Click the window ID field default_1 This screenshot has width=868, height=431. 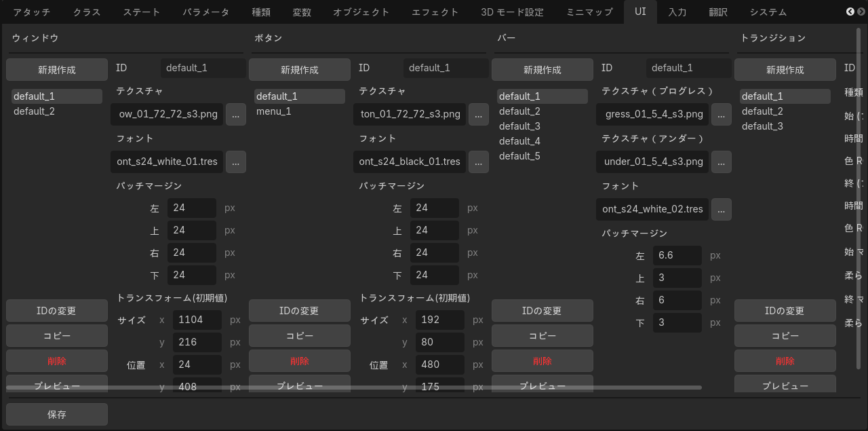click(203, 68)
